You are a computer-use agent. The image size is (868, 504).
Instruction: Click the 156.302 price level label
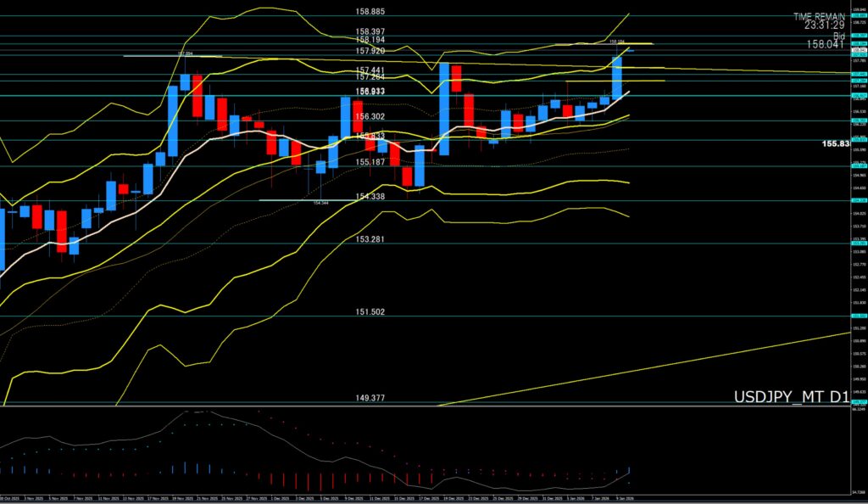point(370,116)
